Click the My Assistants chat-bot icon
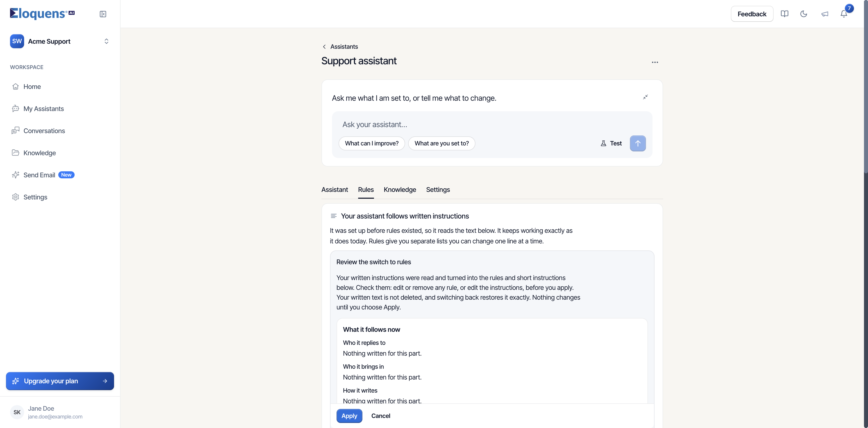This screenshot has width=868, height=428. pos(16,109)
